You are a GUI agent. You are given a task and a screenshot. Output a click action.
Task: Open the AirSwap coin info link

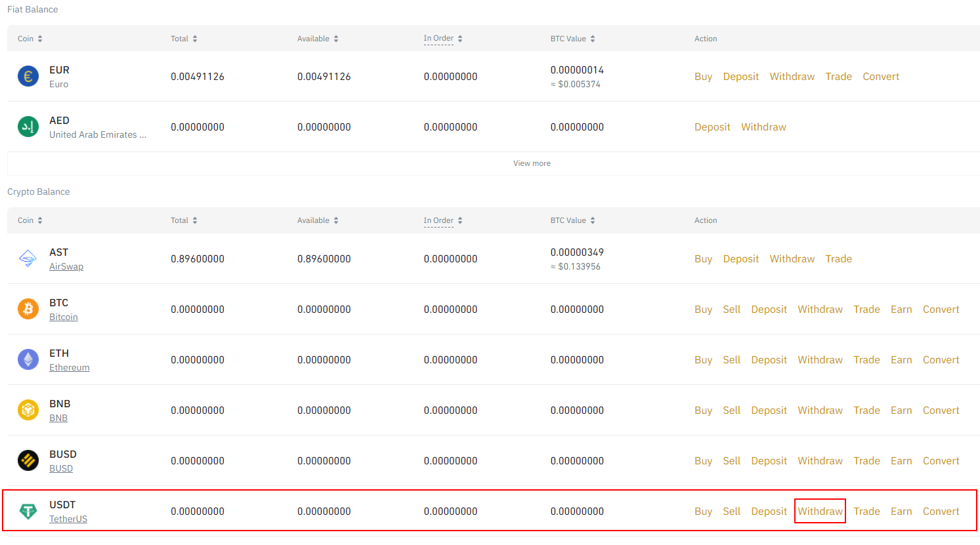coord(66,266)
